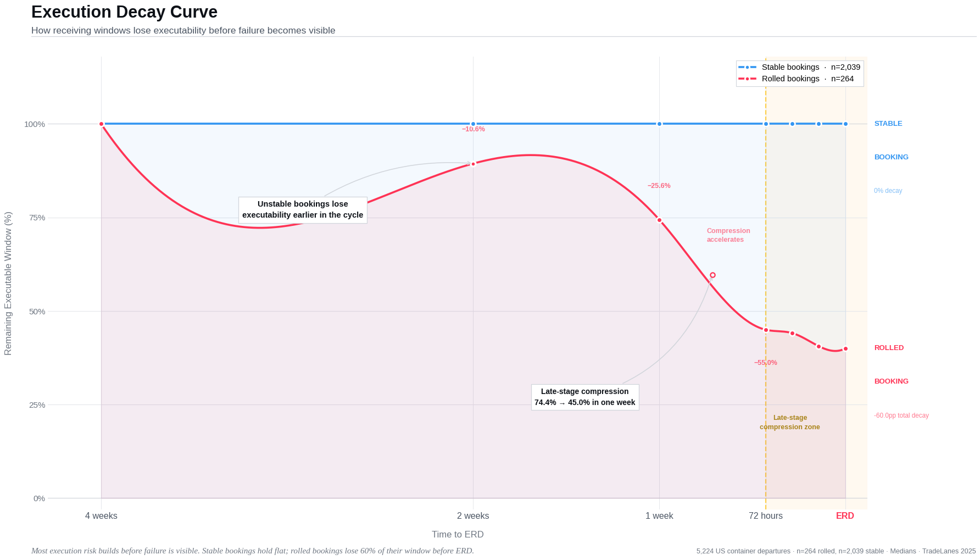The image size is (980, 560).
Task: Click the Execution Decay Curve title
Action: (x=124, y=12)
